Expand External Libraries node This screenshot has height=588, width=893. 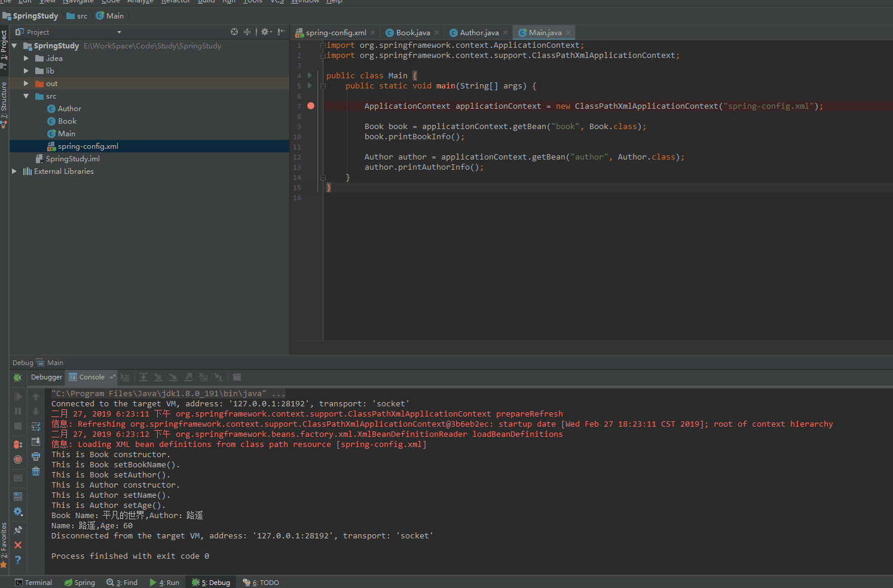click(x=14, y=171)
